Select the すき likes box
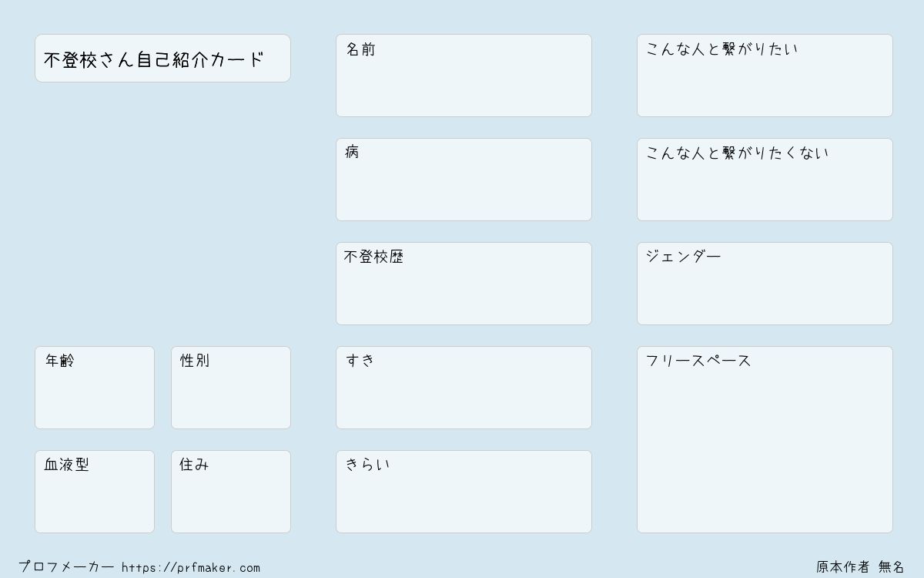Image resolution: width=924 pixels, height=578 pixels. coord(464,388)
